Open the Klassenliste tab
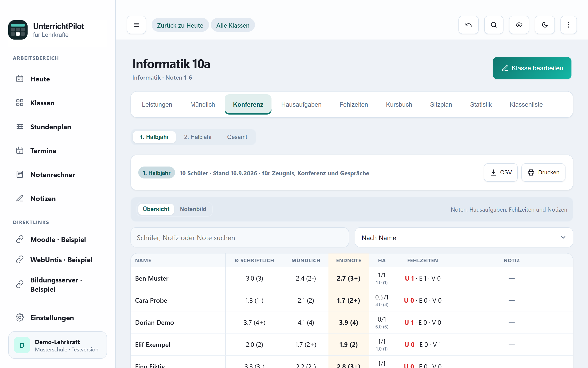The image size is (588, 368). click(526, 104)
